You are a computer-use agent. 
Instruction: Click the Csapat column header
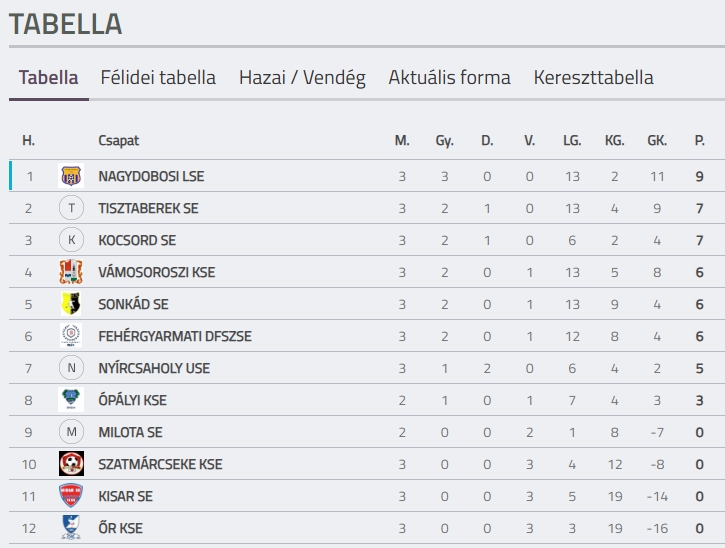(118, 141)
